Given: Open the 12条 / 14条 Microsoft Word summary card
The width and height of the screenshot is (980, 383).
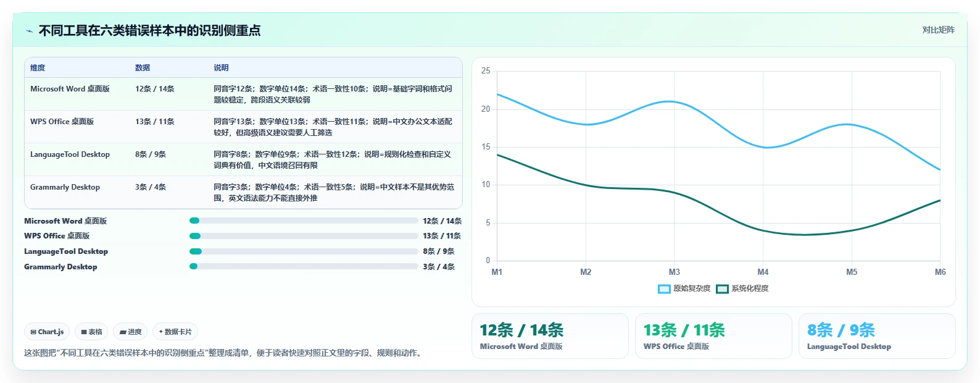Looking at the screenshot, I should (550, 336).
